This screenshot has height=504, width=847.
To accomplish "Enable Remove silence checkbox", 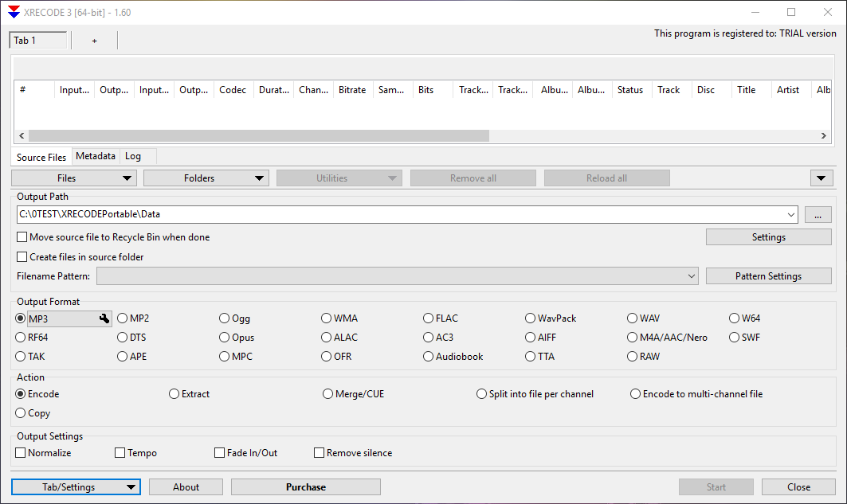I will [x=320, y=453].
